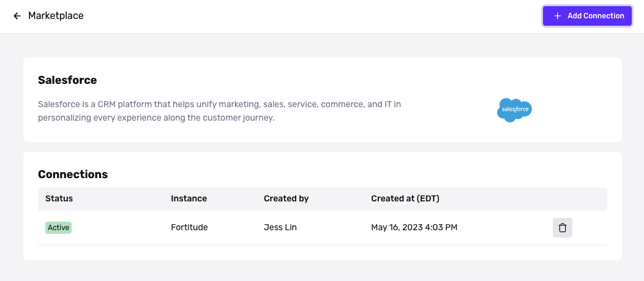Screen dimensions: 644x281
Task: Click the Created at (EDT) column header
Action: (405, 198)
